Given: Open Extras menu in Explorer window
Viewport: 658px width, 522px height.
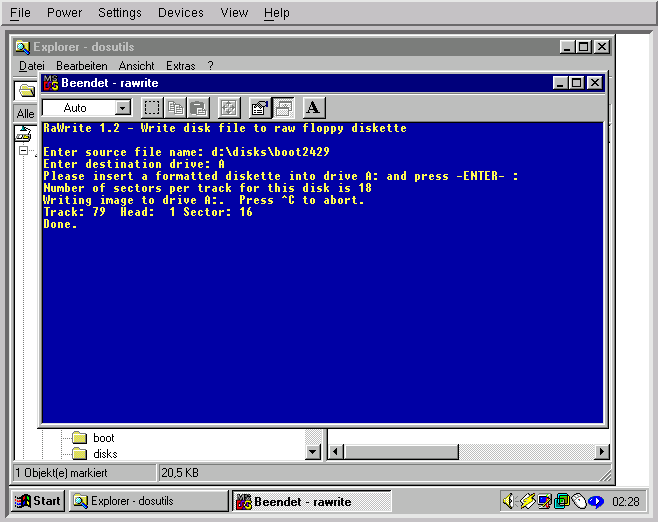Looking at the screenshot, I should pos(181,66).
